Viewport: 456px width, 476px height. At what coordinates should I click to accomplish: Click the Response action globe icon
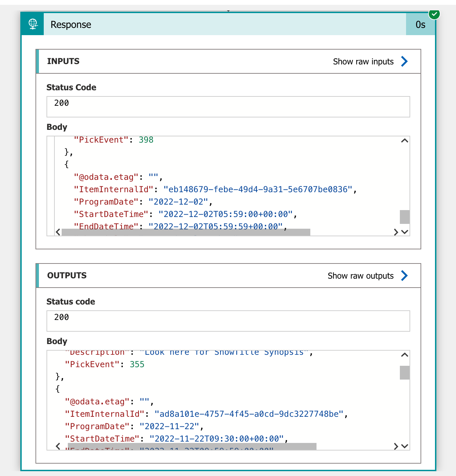(x=33, y=24)
